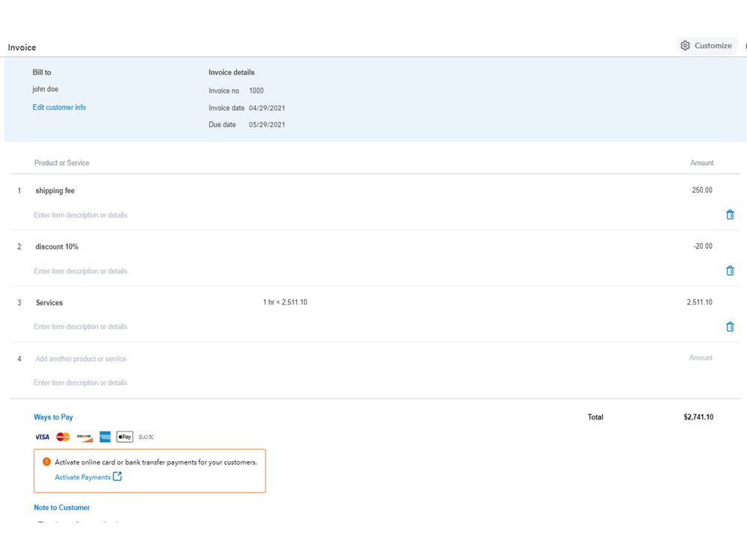
Task: Click the invoice date 04/29/2021
Action: pos(267,108)
